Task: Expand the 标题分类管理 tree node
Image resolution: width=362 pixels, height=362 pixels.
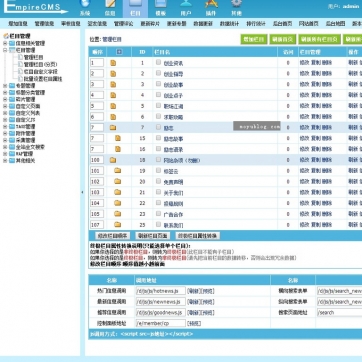Action: [5, 92]
